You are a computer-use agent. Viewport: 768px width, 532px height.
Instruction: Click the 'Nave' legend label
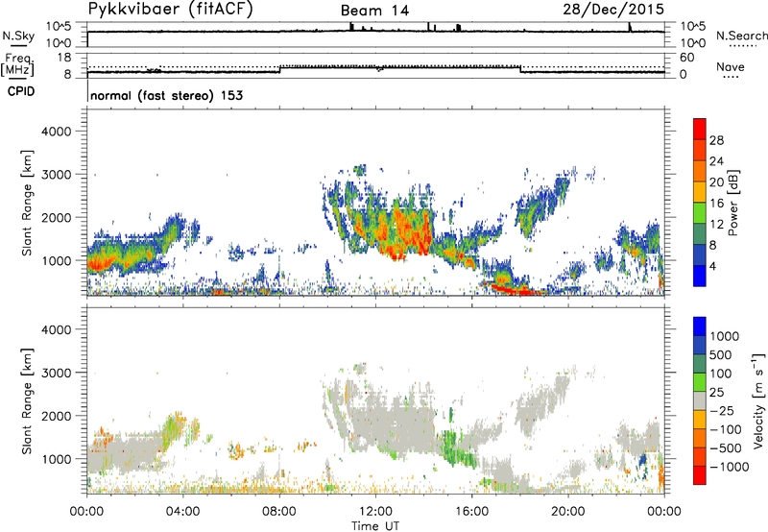pyautogui.click(x=731, y=66)
